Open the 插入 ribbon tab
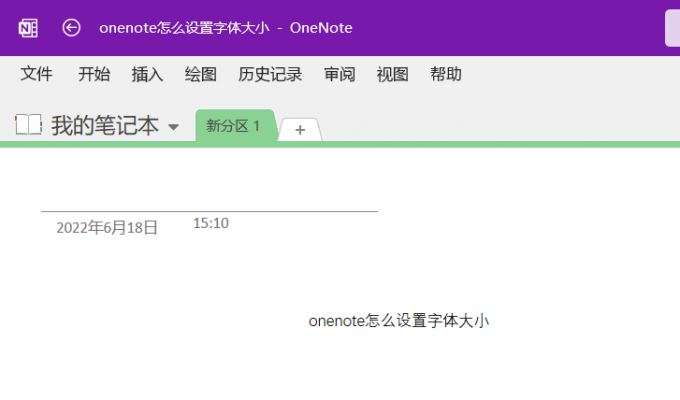680x400 pixels. (147, 74)
